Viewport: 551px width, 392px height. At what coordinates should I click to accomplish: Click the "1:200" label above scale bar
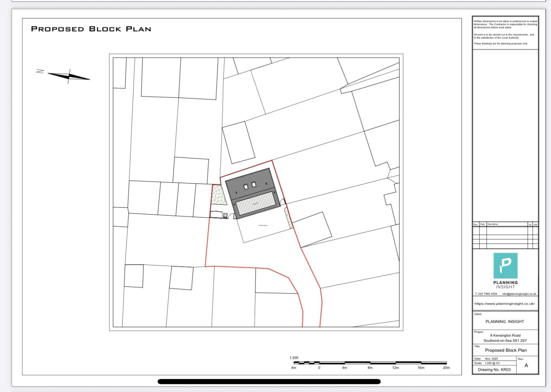point(294,357)
